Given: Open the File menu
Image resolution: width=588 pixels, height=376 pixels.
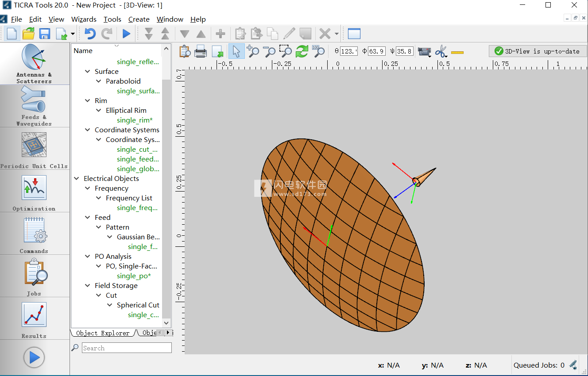Looking at the screenshot, I should 16,19.
